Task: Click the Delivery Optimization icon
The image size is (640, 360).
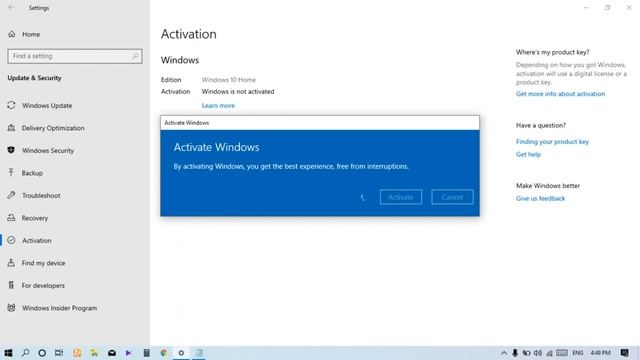Action: [x=11, y=128]
